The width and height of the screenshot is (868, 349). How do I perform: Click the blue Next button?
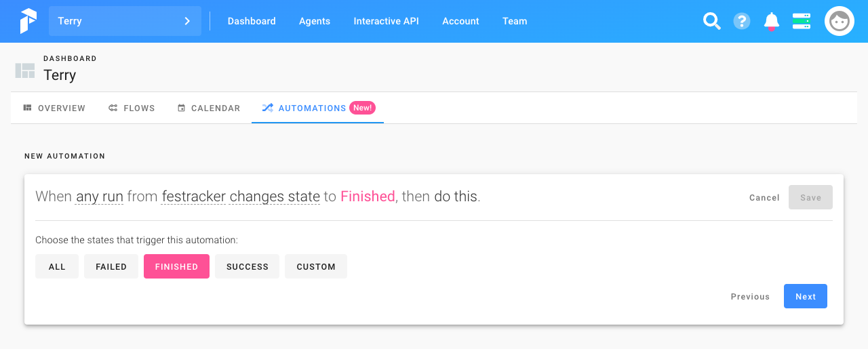(806, 296)
